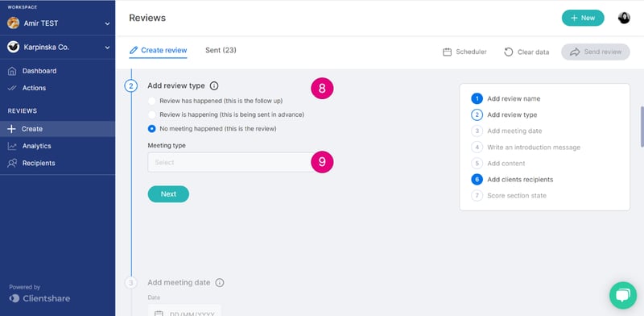The image size is (644, 316).
Task: Click the Clear data link
Action: [526, 52]
